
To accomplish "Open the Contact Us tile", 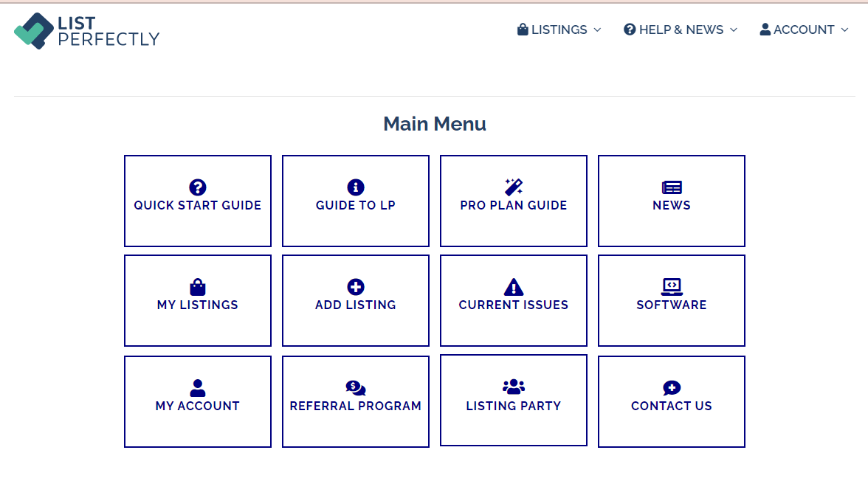I will pyautogui.click(x=672, y=401).
